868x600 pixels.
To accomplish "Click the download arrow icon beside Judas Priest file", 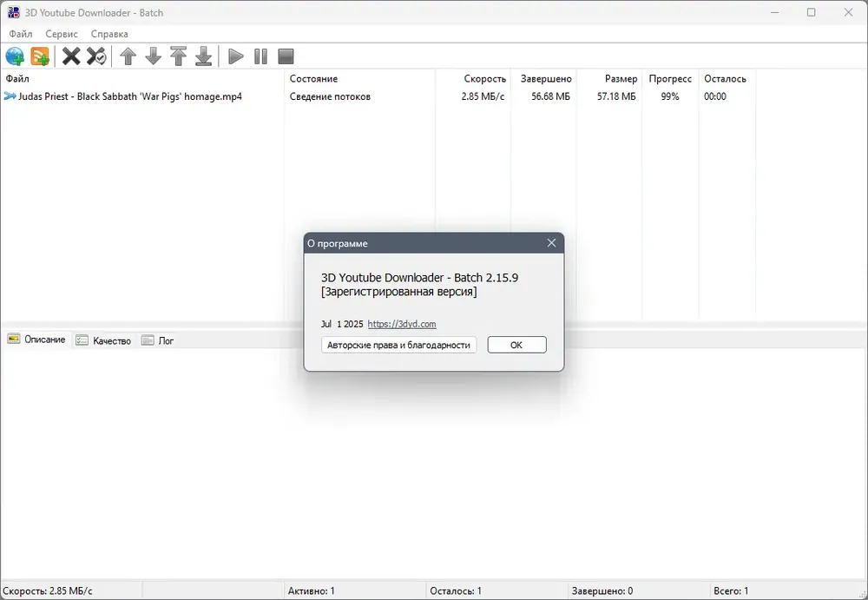I will point(10,96).
